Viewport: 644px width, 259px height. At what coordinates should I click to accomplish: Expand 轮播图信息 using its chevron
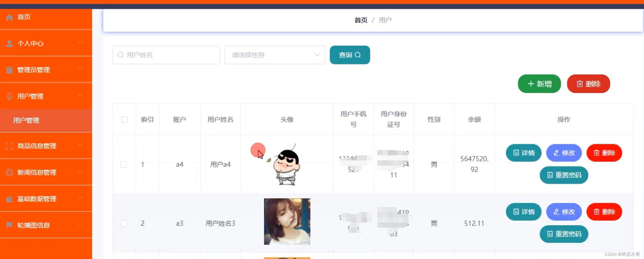(80, 225)
